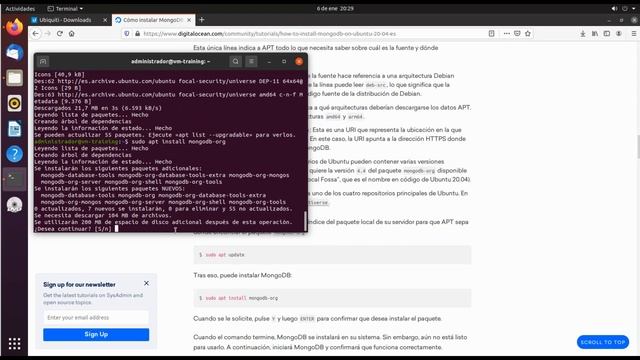Open the Files manager dock icon

click(x=14, y=78)
